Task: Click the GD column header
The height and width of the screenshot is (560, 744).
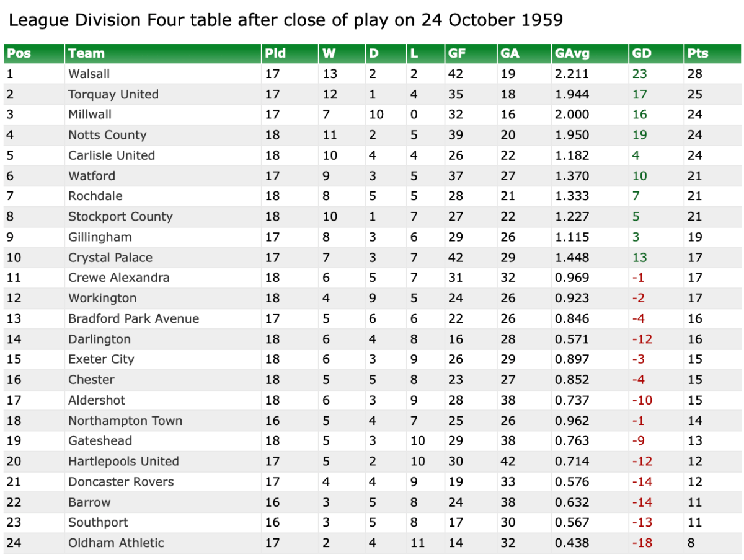Action: pyautogui.click(x=642, y=53)
